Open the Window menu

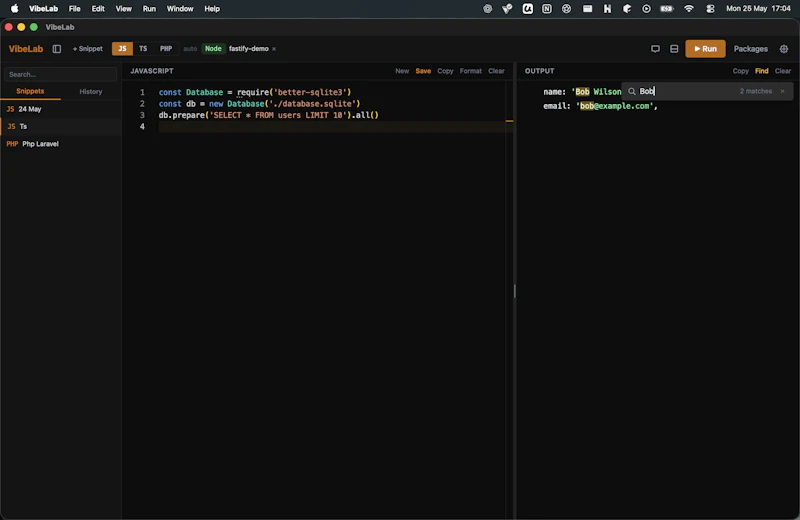(x=180, y=9)
